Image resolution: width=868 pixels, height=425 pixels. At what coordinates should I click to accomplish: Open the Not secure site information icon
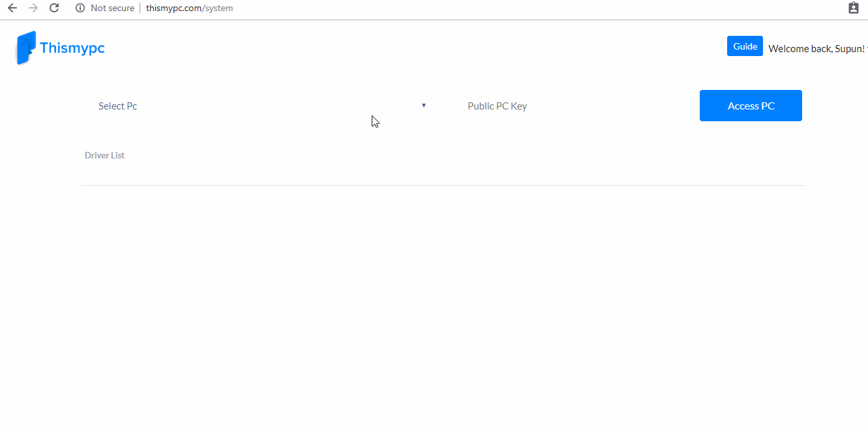(79, 8)
